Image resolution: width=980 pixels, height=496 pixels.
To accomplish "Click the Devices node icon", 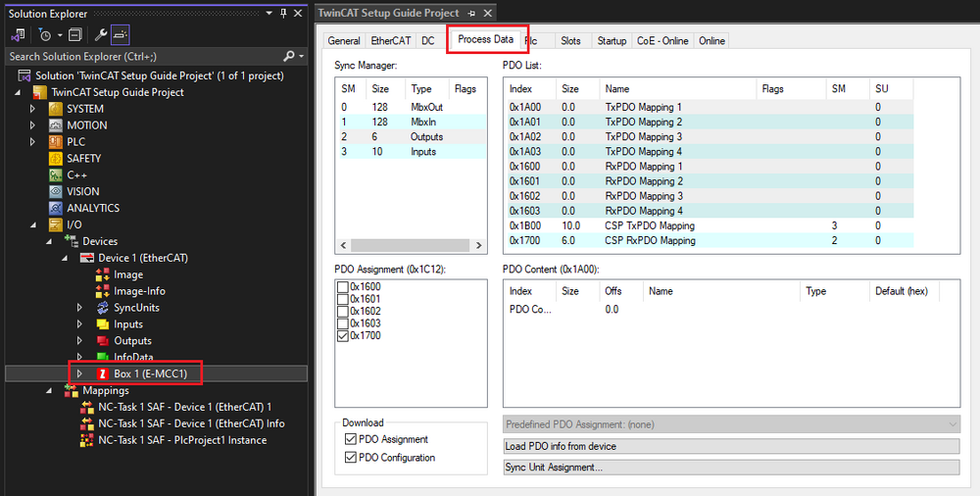I will pyautogui.click(x=72, y=241).
